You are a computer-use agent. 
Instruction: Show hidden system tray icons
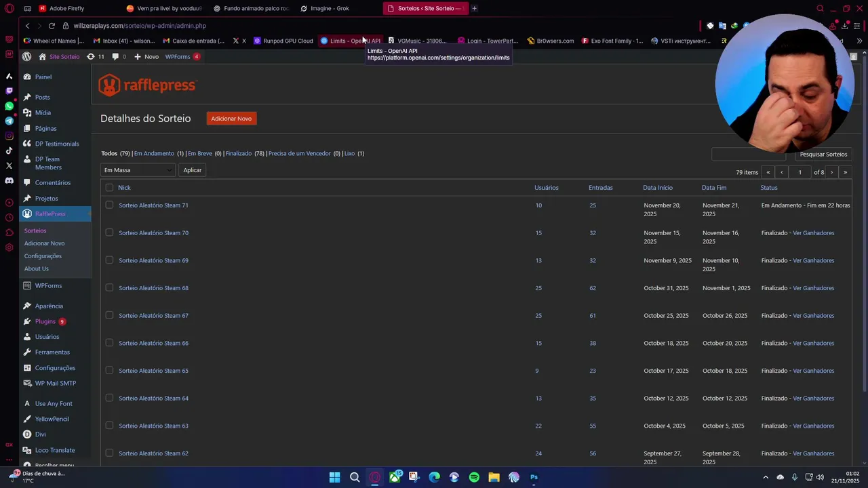(x=766, y=477)
